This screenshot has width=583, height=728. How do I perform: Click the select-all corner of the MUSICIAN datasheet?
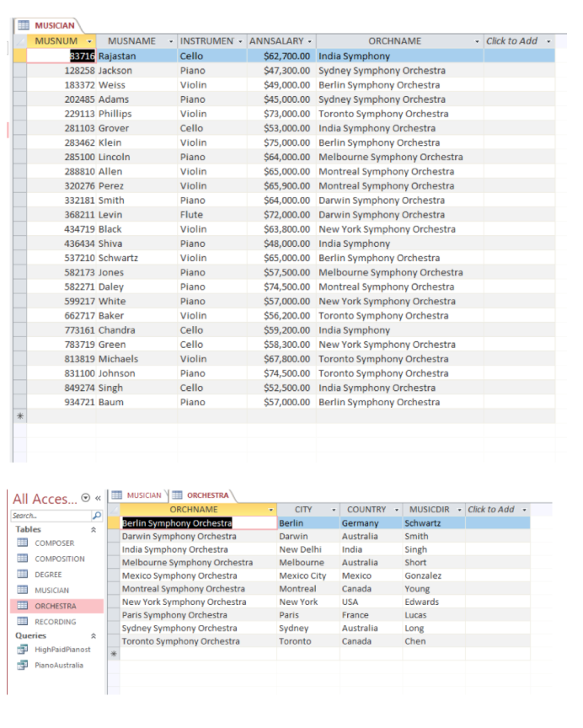[x=20, y=41]
